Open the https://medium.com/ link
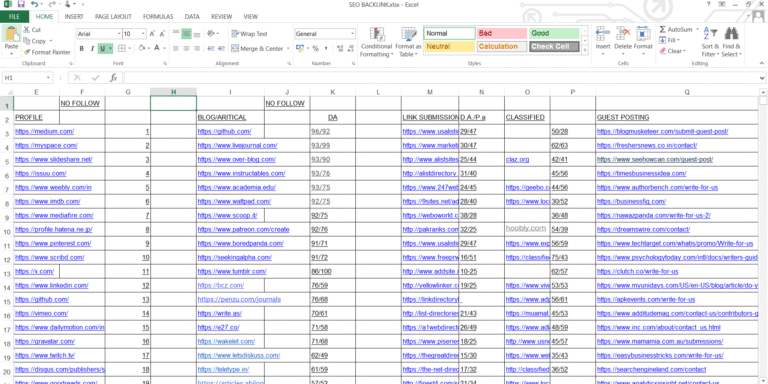 coord(44,131)
